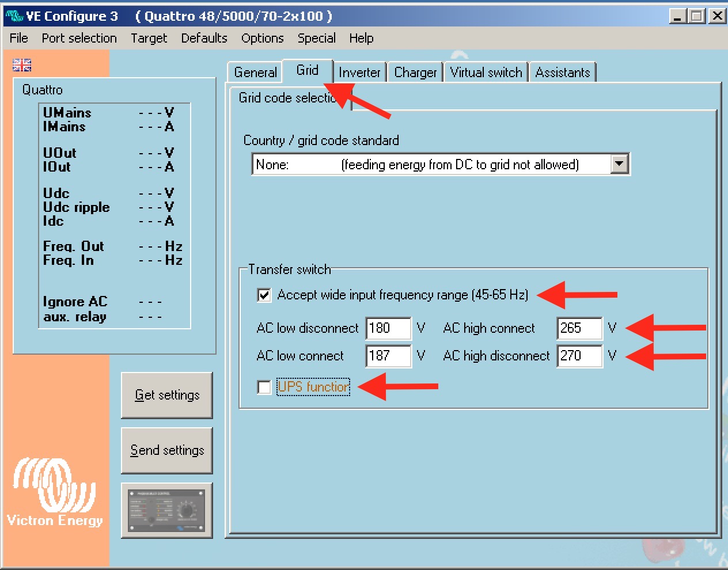This screenshot has width=728, height=570.
Task: Enable the UPS function checkbox
Action: point(264,387)
